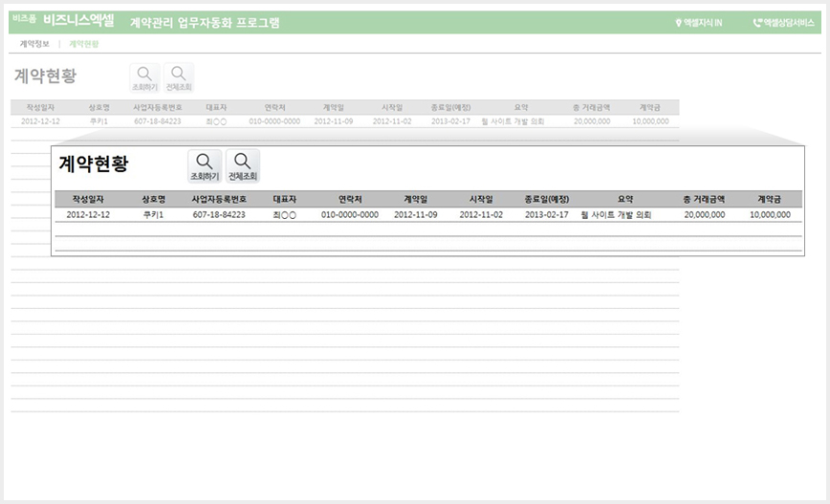Viewport: 830px width, 504px height.
Task: Switch to the 계약정보 tab
Action: point(34,44)
